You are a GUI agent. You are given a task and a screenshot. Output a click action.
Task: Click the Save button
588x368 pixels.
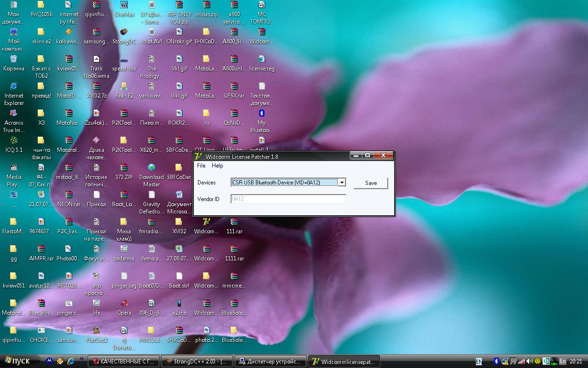371,183
